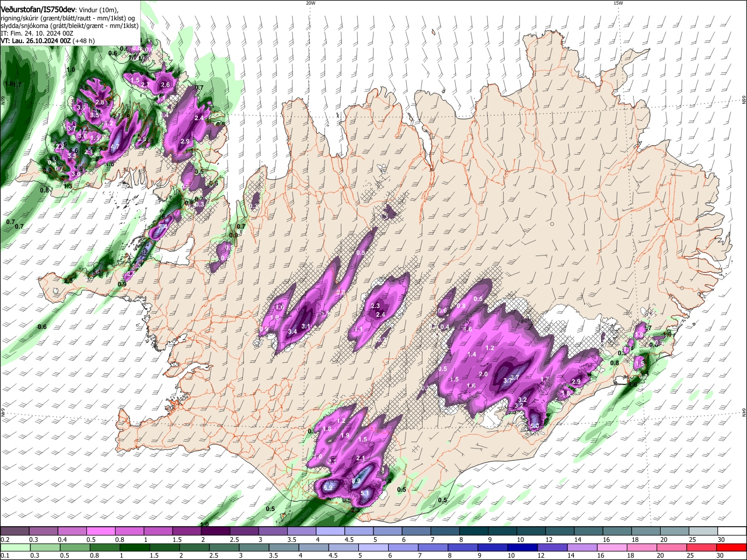Viewport: 747px width, 560px height.
Task: Select the 0.3 swatch in green rain legend
Action: pos(44,547)
